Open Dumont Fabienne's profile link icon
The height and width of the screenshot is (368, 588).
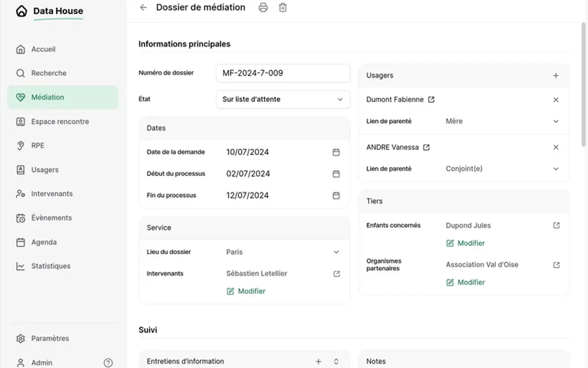[431, 100]
